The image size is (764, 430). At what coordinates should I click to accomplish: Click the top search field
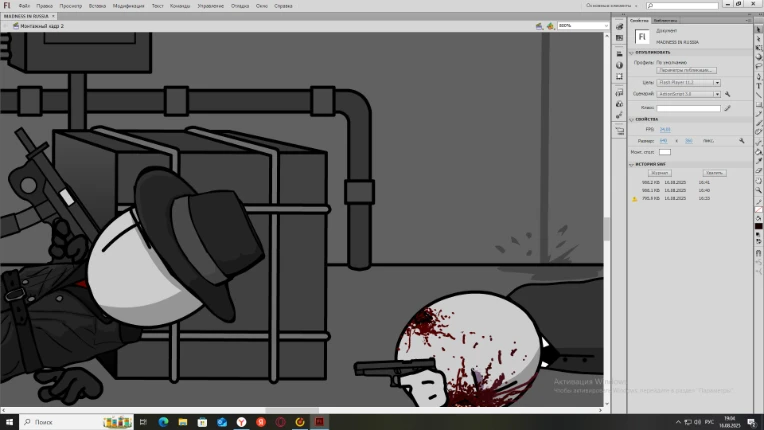[682, 6]
